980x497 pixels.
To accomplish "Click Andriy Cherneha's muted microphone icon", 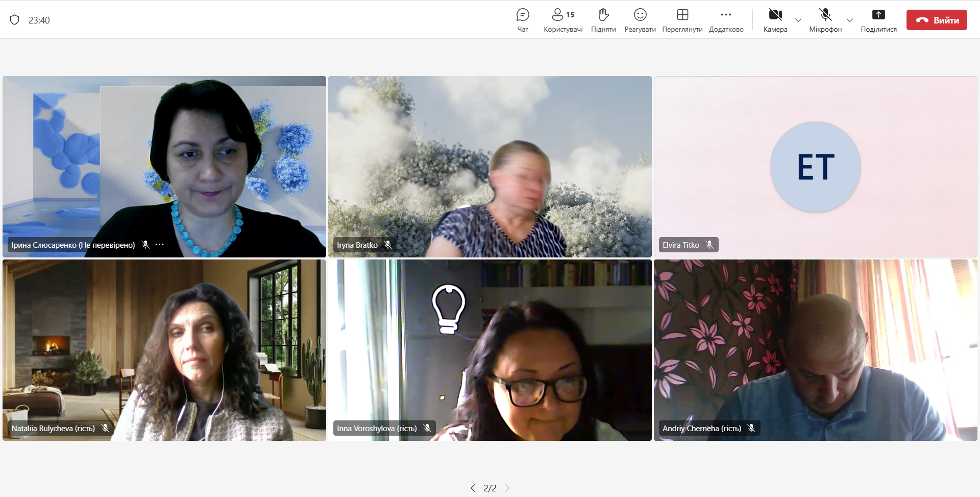I will tap(751, 428).
